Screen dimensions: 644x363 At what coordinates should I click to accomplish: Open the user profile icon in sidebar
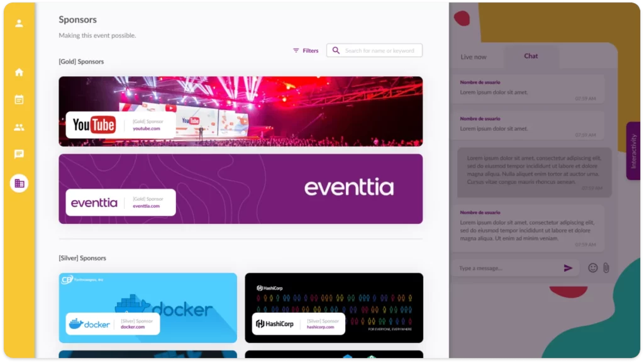tap(19, 23)
